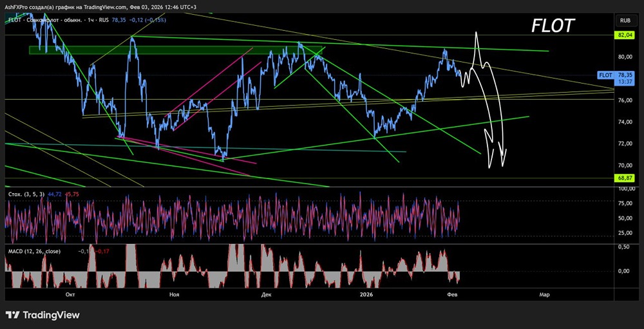Click the 72,00 price axis value

pyautogui.click(x=625, y=144)
